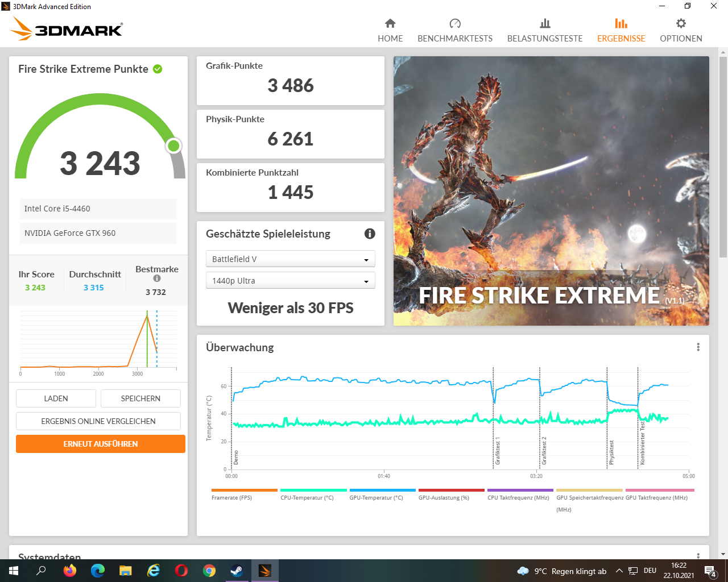Click network icon in system tray
728x582 pixels.
click(632, 571)
